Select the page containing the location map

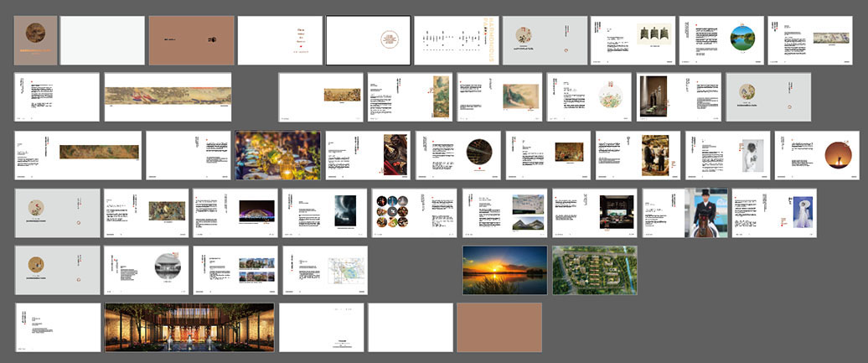click(325, 269)
